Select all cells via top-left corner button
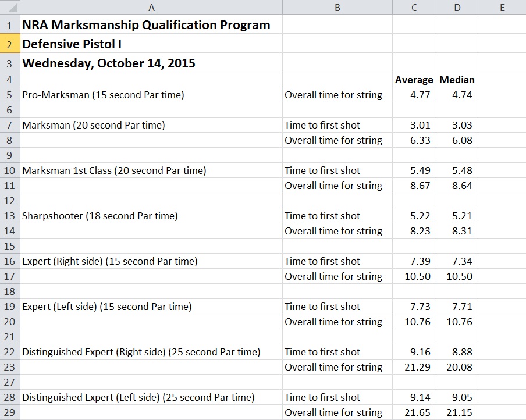The image size is (526, 420). point(9,7)
